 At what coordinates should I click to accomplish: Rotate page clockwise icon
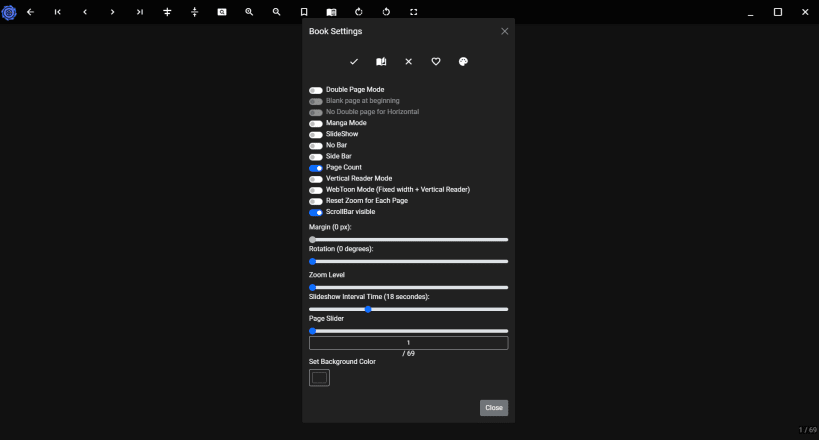pos(359,12)
